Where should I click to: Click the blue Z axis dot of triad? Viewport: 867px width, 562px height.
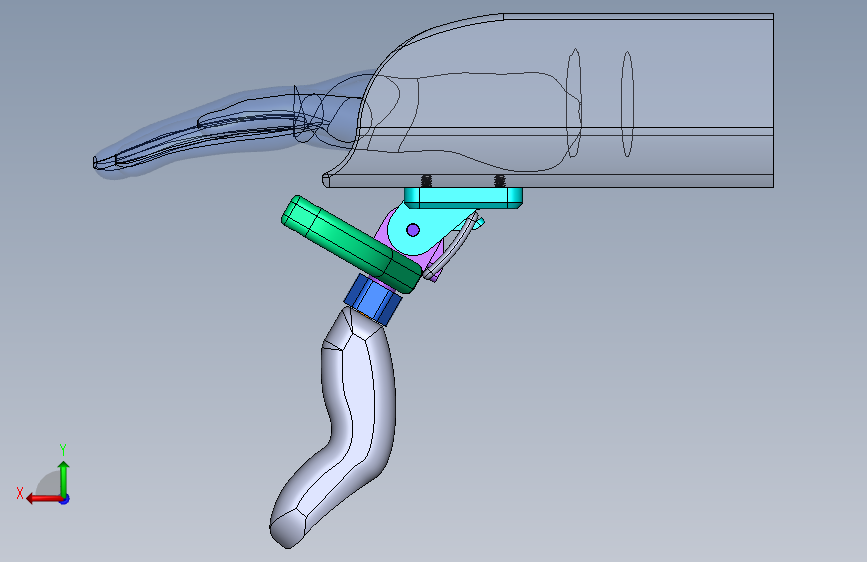click(x=65, y=499)
